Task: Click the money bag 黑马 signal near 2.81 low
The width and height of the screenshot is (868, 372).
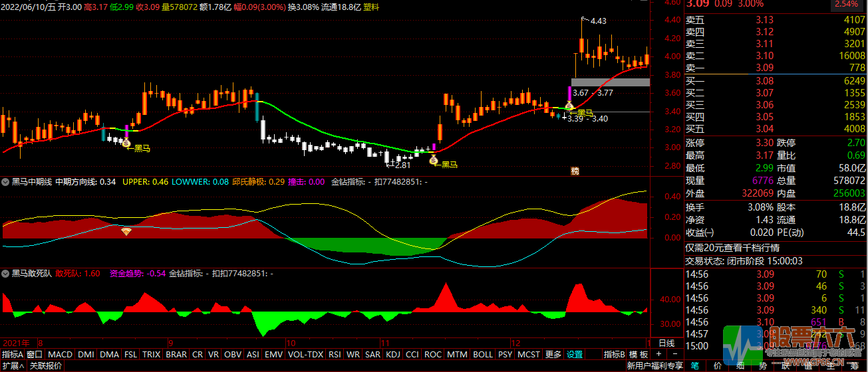Action: (x=433, y=161)
